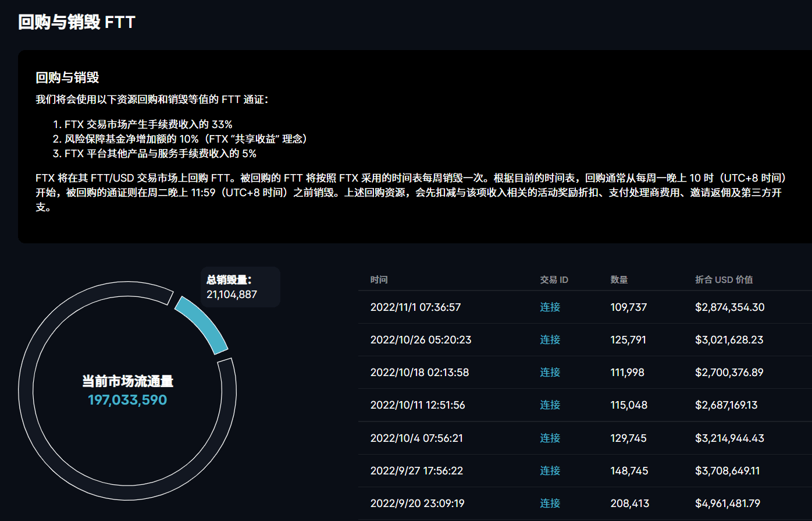Click the 当前市场流通量 label
The height and width of the screenshot is (521, 812).
(x=128, y=382)
